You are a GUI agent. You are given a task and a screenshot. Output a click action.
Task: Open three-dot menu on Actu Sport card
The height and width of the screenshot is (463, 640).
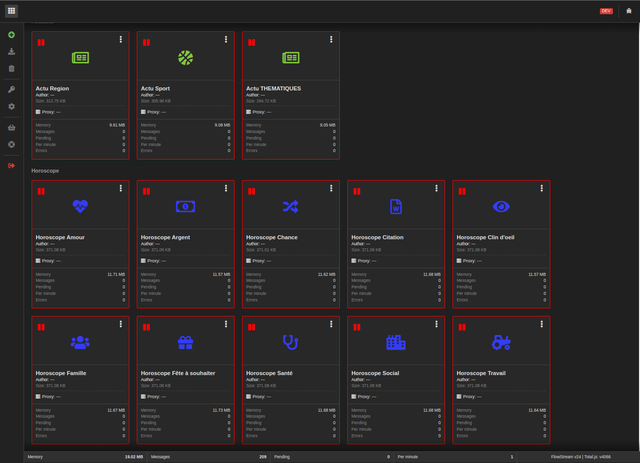pos(226,39)
